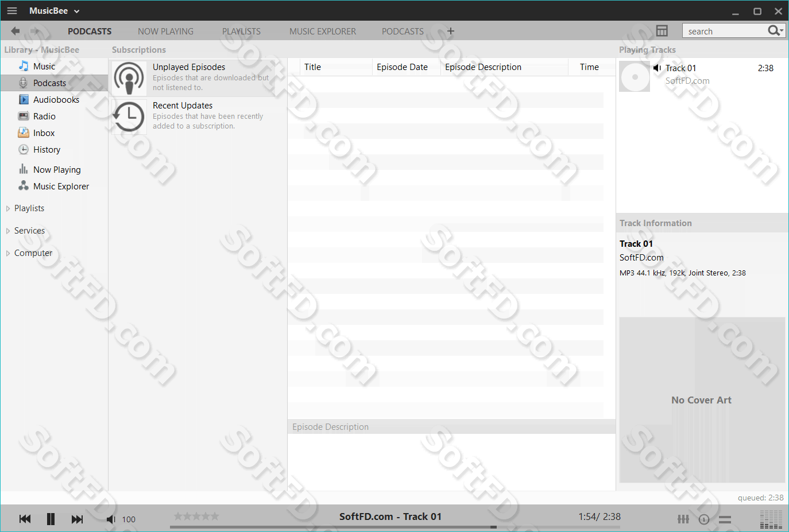Click the Playing Tracks panel header
789x532 pixels.
tap(702, 50)
